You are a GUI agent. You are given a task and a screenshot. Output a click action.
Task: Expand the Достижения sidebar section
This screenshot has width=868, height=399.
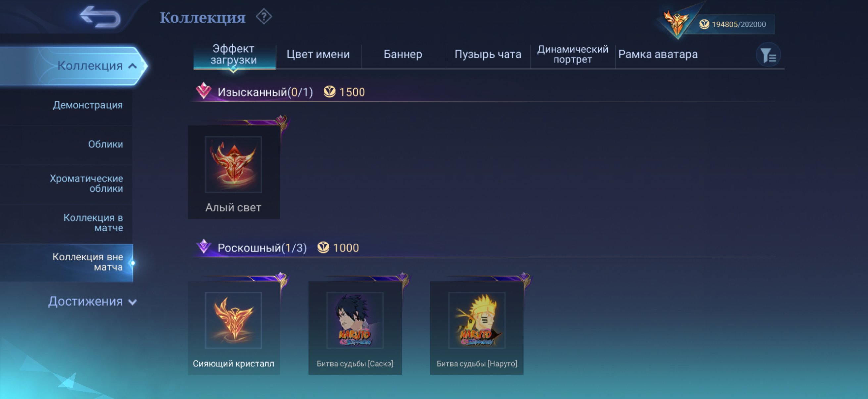(92, 301)
